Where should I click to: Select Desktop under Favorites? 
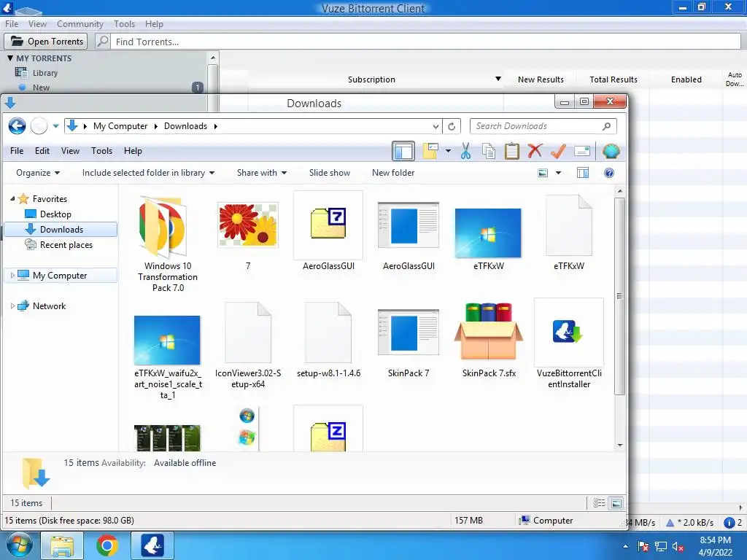(55, 214)
